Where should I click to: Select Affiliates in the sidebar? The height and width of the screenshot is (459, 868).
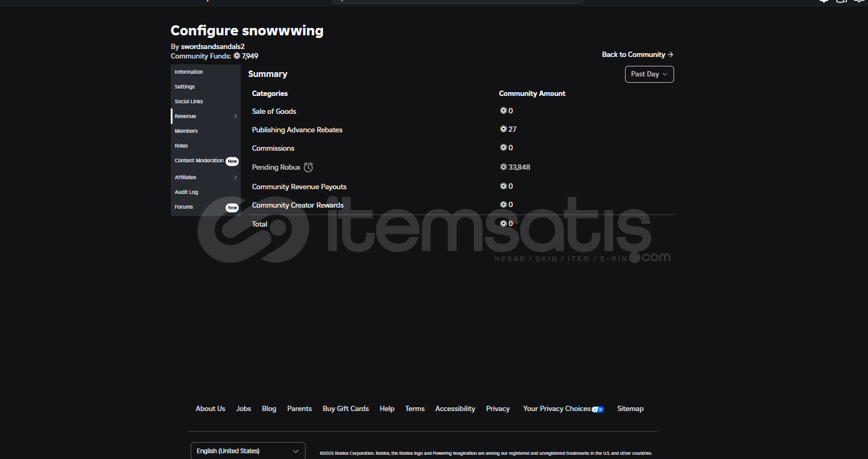(186, 177)
